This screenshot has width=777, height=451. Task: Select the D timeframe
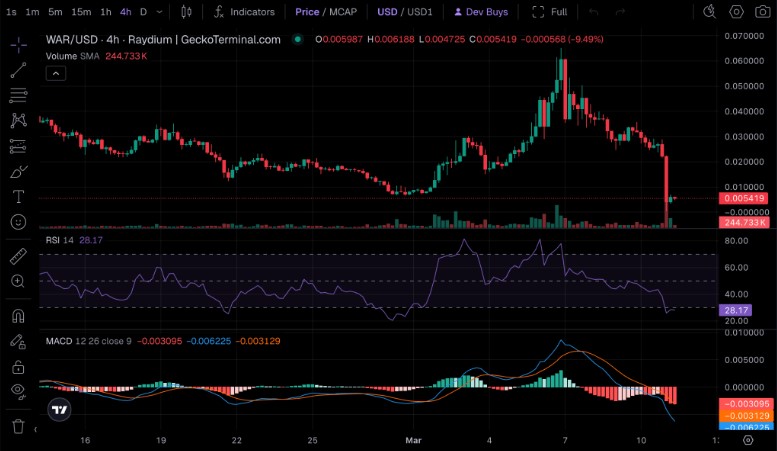pos(143,12)
